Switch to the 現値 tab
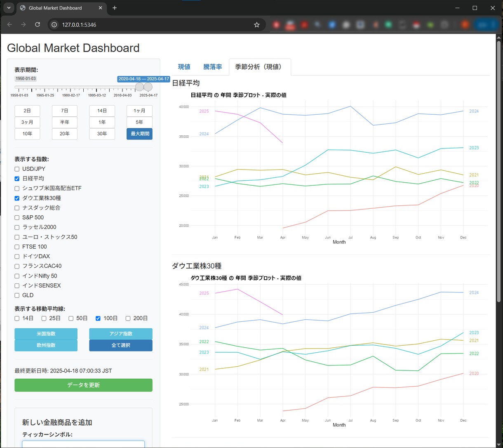The height and width of the screenshot is (448, 503). pyautogui.click(x=184, y=67)
